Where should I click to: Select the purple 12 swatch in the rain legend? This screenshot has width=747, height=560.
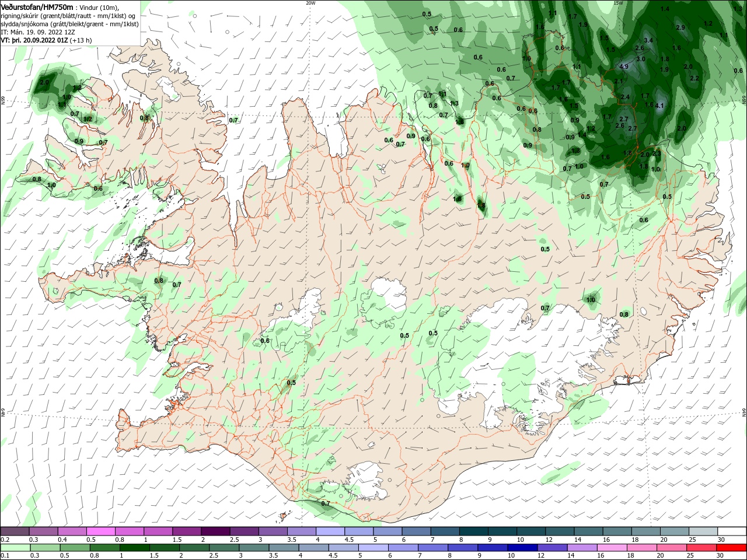(552, 548)
